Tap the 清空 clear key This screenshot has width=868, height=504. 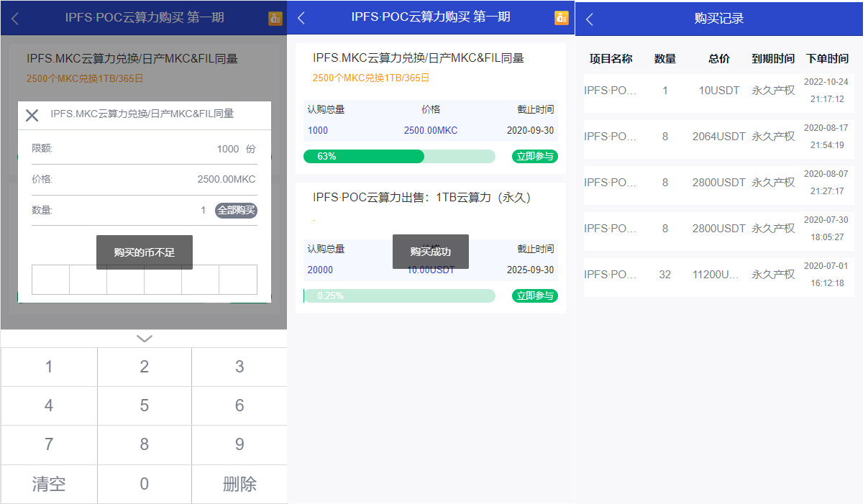click(49, 484)
